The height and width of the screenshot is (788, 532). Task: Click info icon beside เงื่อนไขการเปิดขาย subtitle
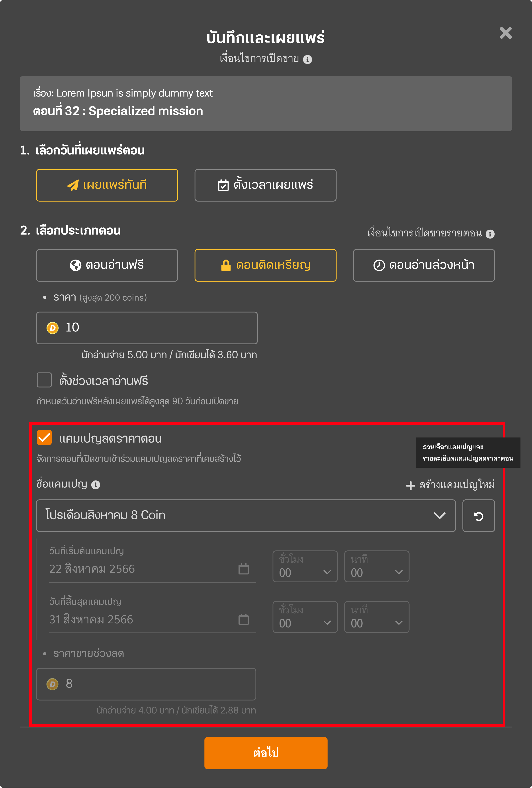coord(307,60)
